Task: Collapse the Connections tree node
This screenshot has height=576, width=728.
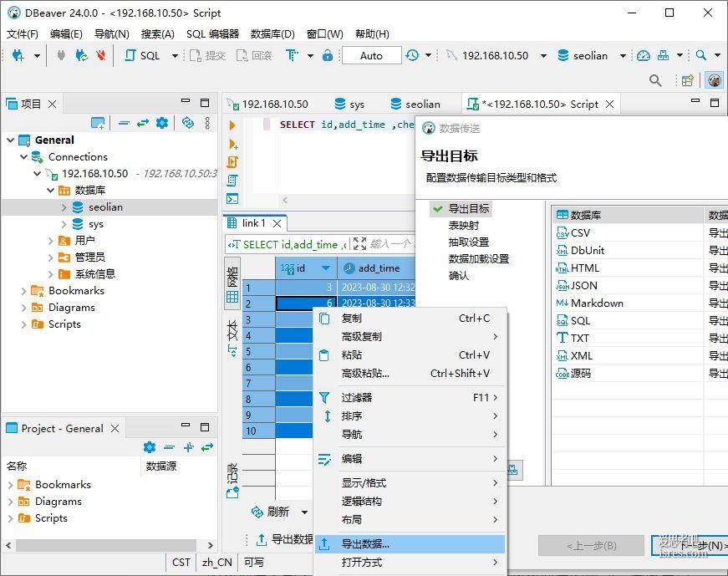Action: coord(23,157)
